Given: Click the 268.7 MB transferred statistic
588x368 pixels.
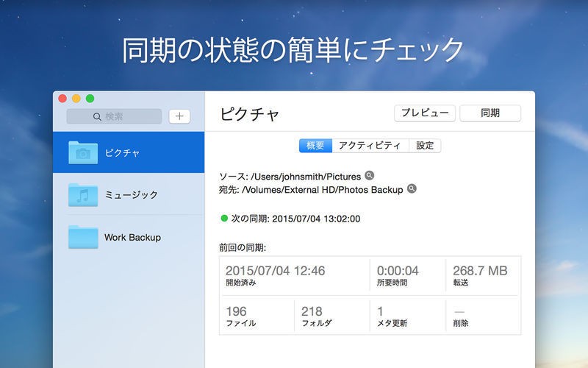Looking at the screenshot, I should [482, 275].
